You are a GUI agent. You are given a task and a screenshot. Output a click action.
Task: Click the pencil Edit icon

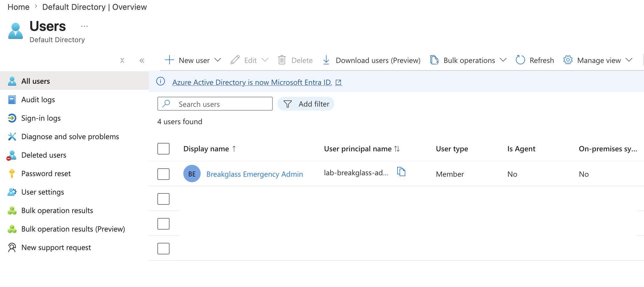235,60
